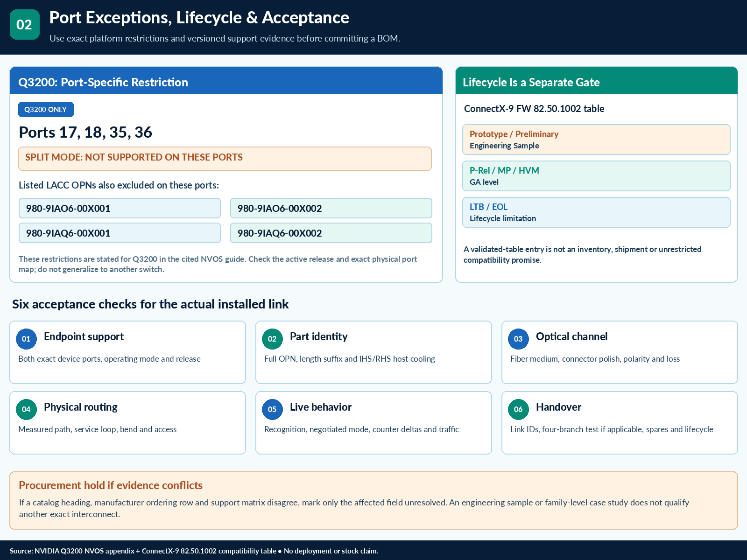Click the Six acceptance checks section heading
This screenshot has width=747, height=560.
150,304
